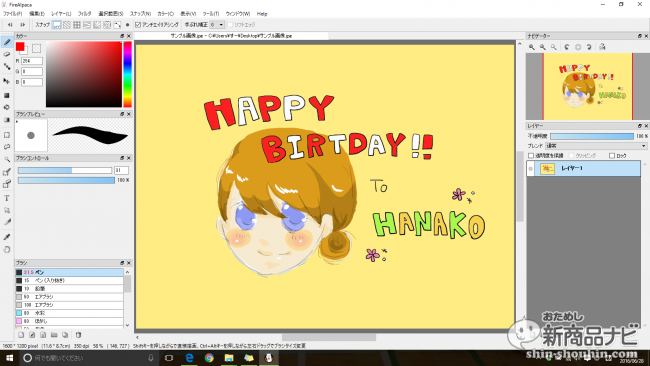Turn on crisscross grid snap

pyautogui.click(x=77, y=25)
